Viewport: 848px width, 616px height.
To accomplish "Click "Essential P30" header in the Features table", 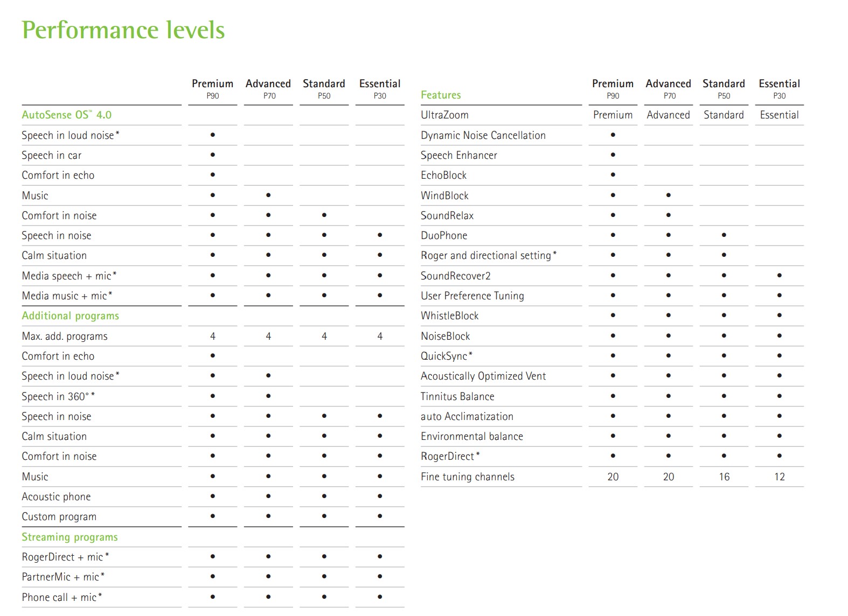I will click(x=779, y=89).
